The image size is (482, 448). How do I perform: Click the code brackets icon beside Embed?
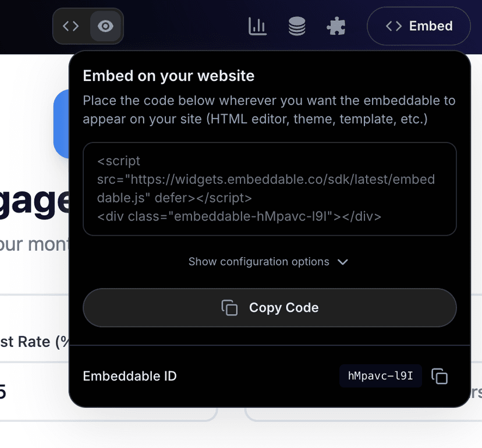pos(394,26)
